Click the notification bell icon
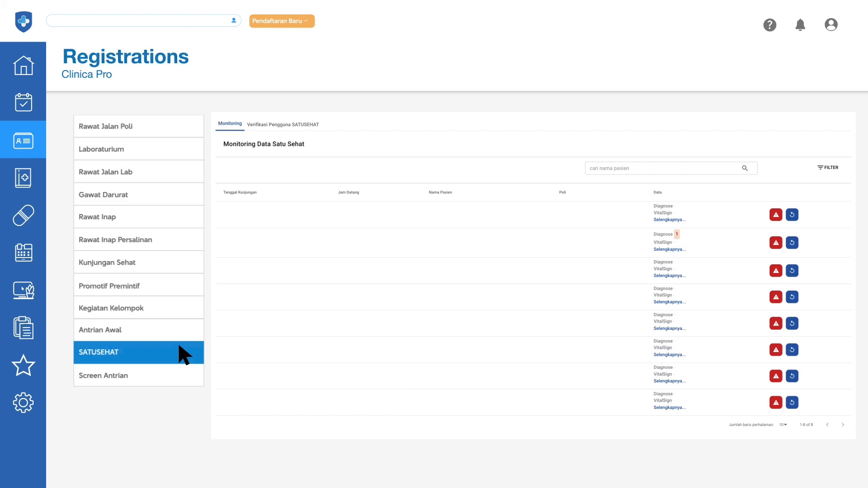 pos(800,25)
